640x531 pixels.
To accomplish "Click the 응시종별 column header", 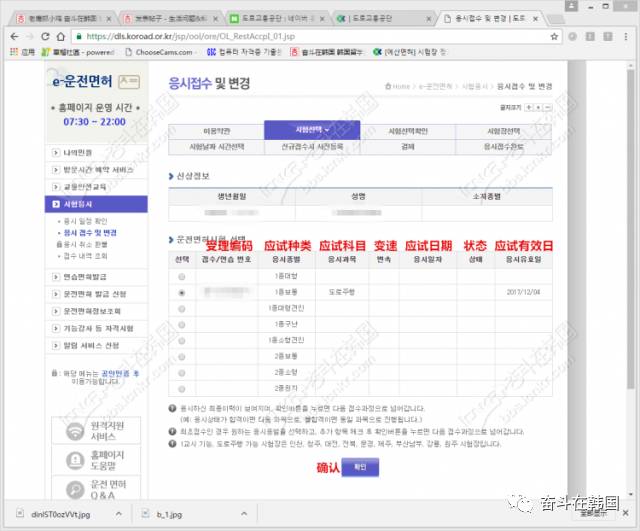I will [x=286, y=259].
